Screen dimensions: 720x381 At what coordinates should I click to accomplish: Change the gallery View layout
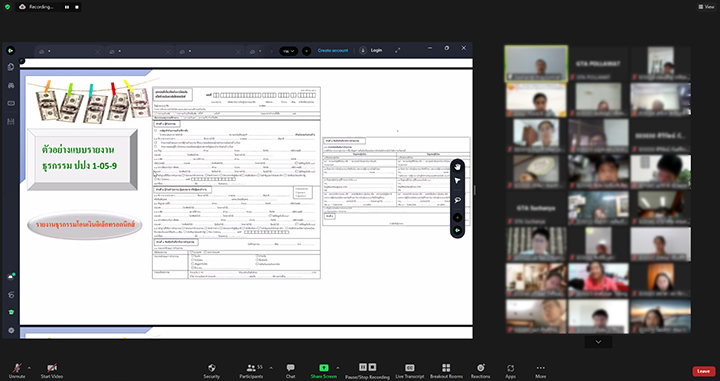tap(706, 7)
